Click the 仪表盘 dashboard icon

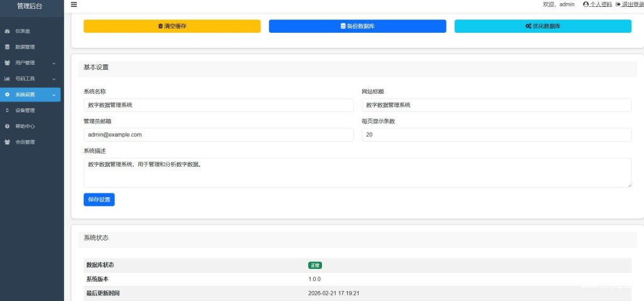click(7, 31)
